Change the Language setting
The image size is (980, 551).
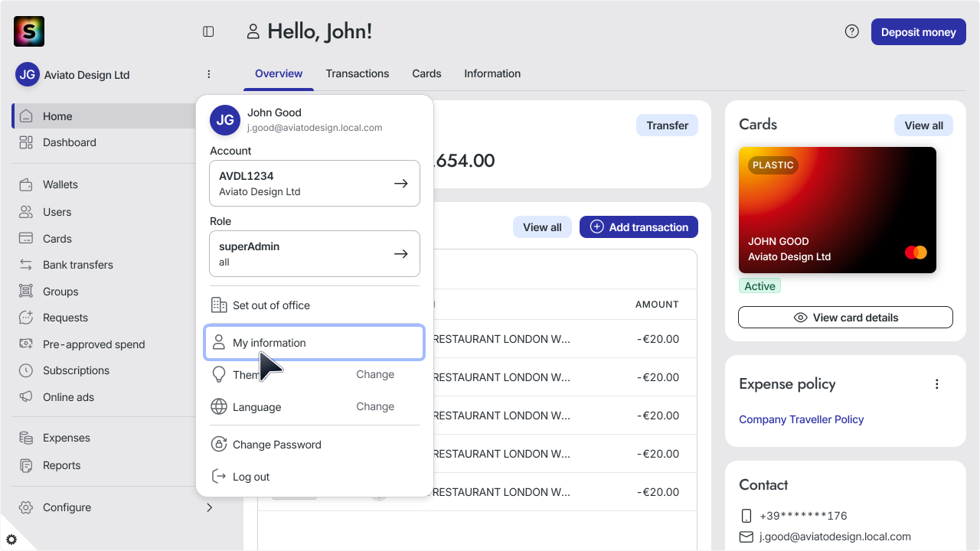[375, 406]
